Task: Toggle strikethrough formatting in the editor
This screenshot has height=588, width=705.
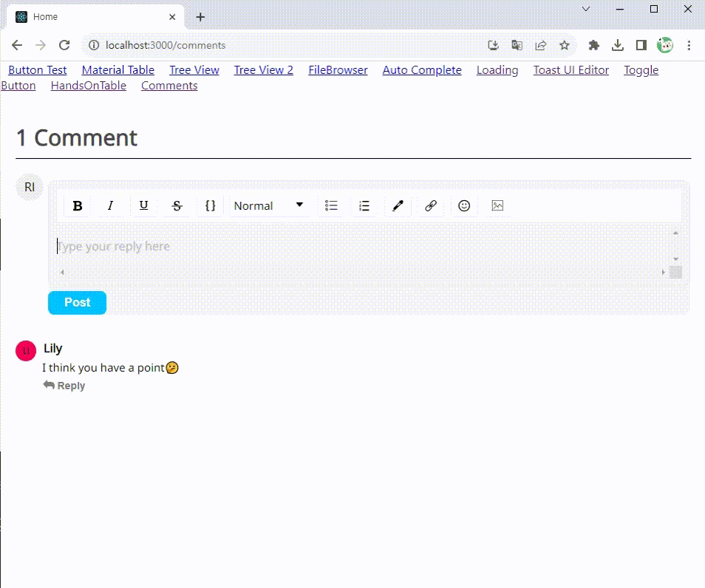Action: [177, 206]
